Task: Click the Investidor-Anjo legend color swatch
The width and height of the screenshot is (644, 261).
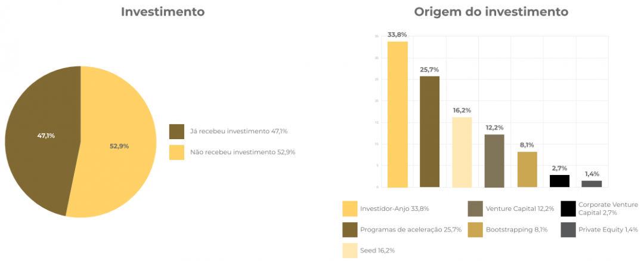Action: click(349, 208)
